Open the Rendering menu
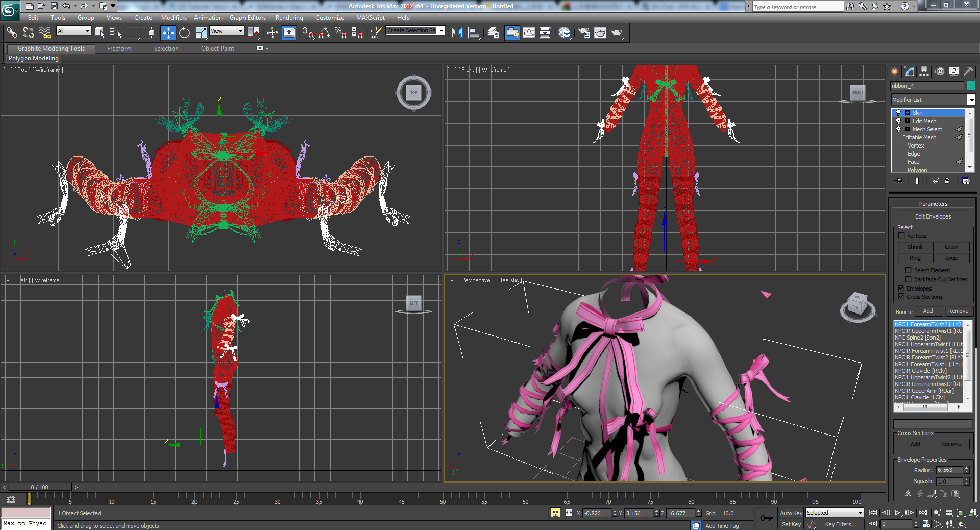The height and width of the screenshot is (530, 980). 289,18
